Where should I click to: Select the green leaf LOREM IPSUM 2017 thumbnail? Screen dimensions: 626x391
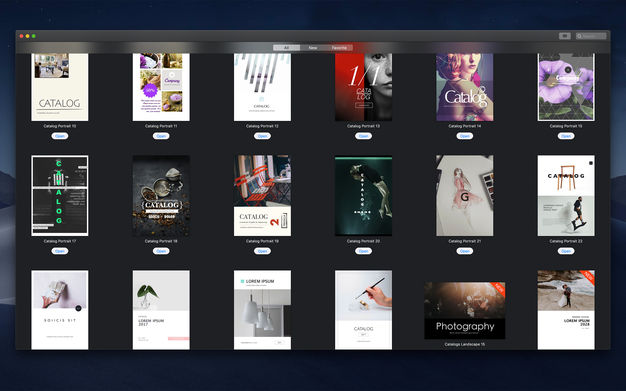(161, 310)
